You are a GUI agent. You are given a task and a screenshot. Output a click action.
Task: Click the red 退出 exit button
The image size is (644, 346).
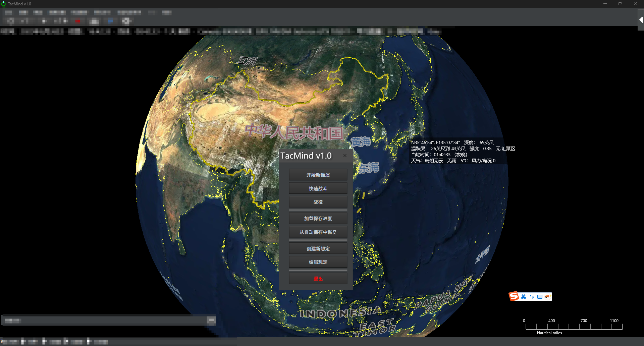pos(318,278)
